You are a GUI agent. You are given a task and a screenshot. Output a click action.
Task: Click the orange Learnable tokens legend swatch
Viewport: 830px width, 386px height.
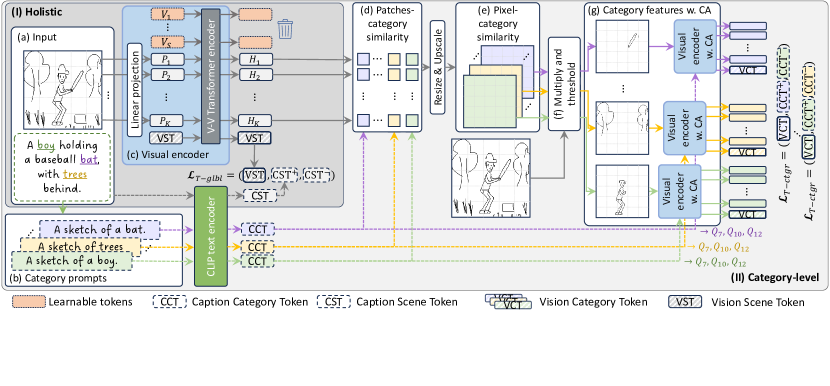pyautogui.click(x=28, y=302)
